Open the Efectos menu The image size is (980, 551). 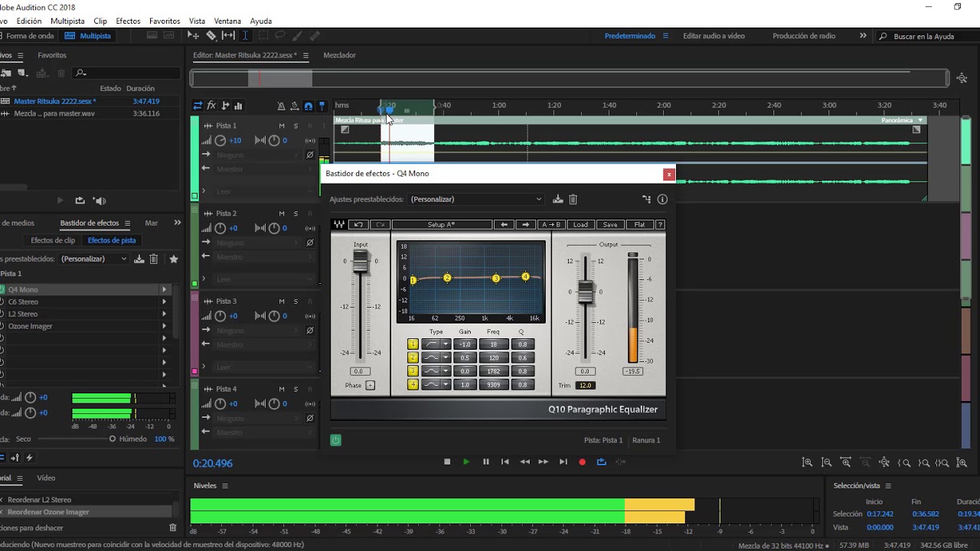(x=128, y=21)
